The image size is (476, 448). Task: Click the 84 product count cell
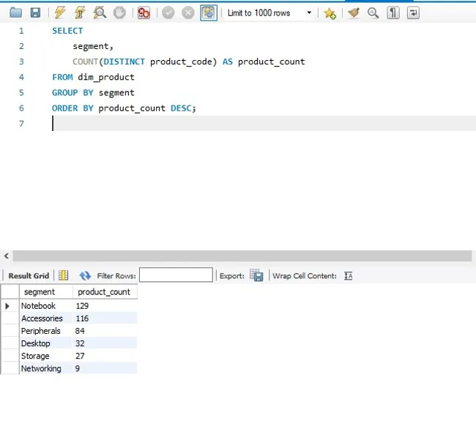(105, 331)
